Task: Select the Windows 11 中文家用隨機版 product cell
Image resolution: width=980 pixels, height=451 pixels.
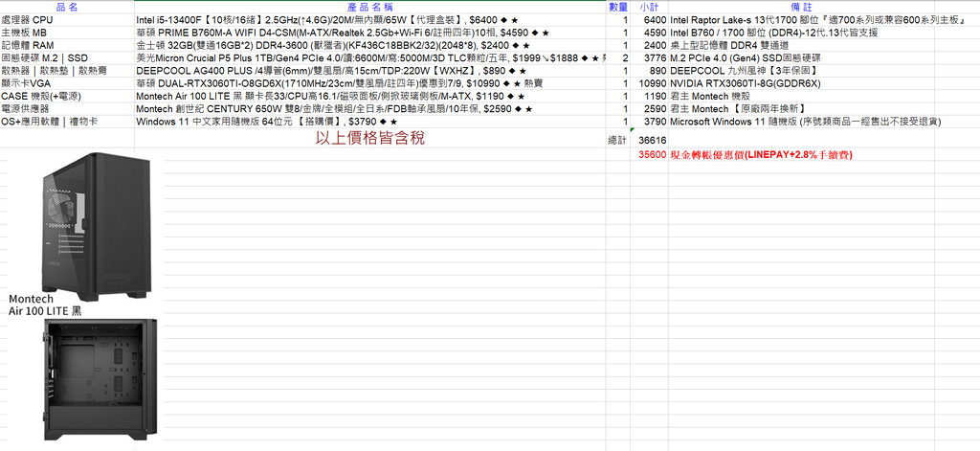Action: (369, 122)
